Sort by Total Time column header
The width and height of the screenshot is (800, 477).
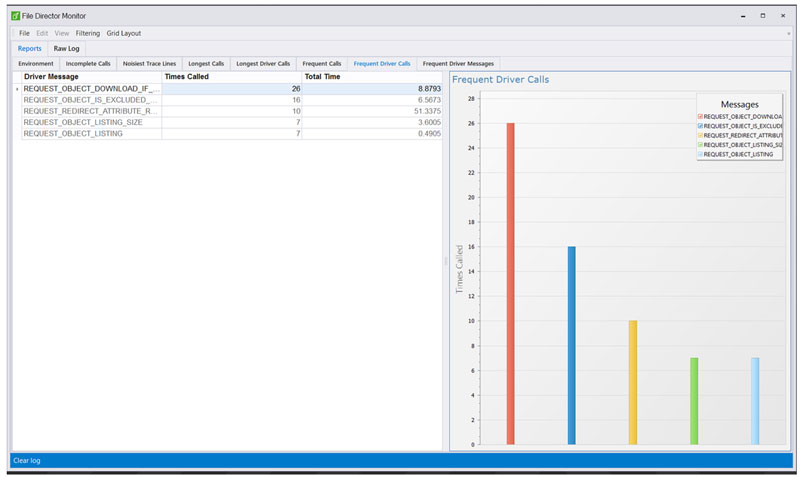(372, 77)
